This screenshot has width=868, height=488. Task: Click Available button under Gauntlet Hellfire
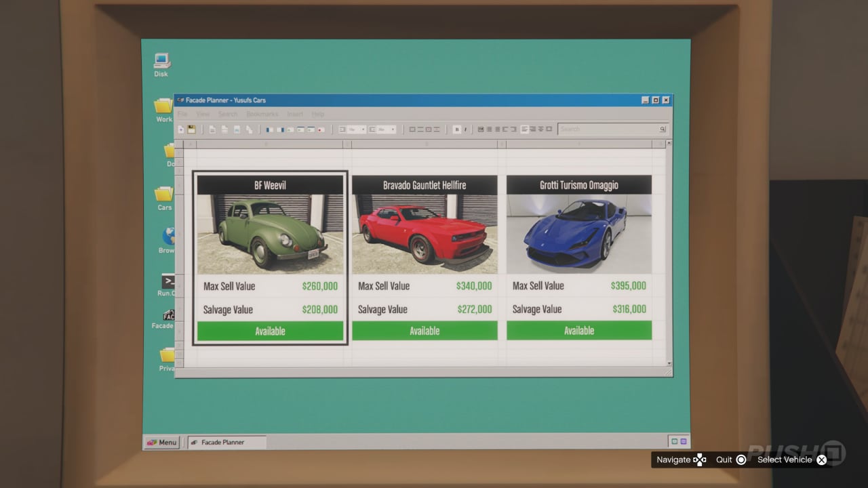tap(425, 331)
